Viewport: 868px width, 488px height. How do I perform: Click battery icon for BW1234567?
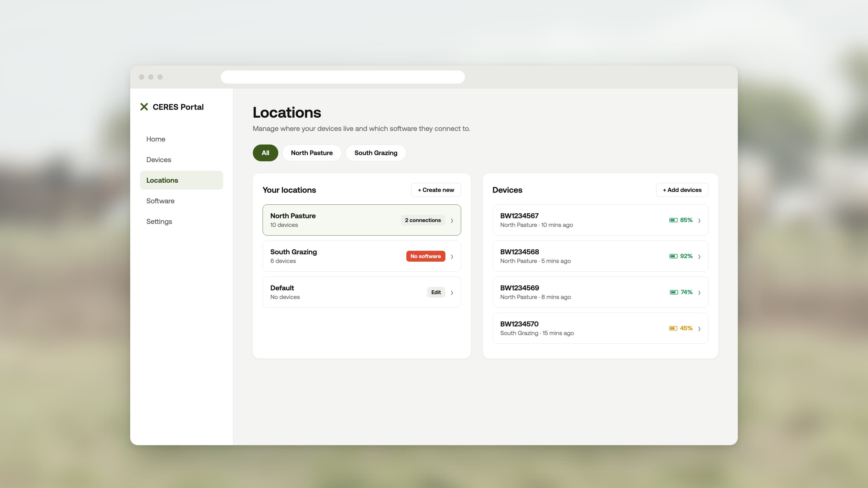coord(673,220)
